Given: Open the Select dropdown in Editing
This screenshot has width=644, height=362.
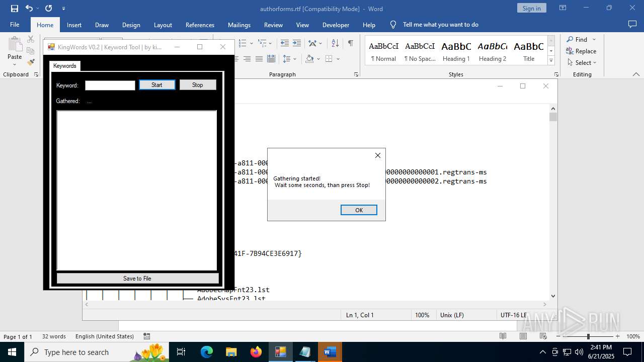Looking at the screenshot, I should point(582,62).
